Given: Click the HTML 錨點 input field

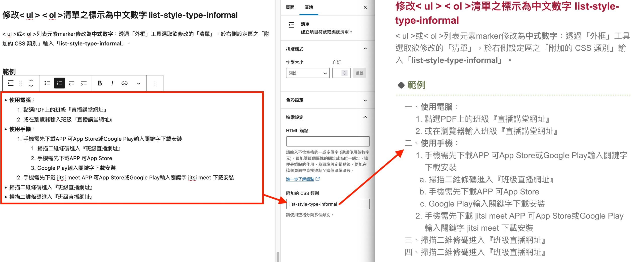Looking at the screenshot, I should 328,141.
